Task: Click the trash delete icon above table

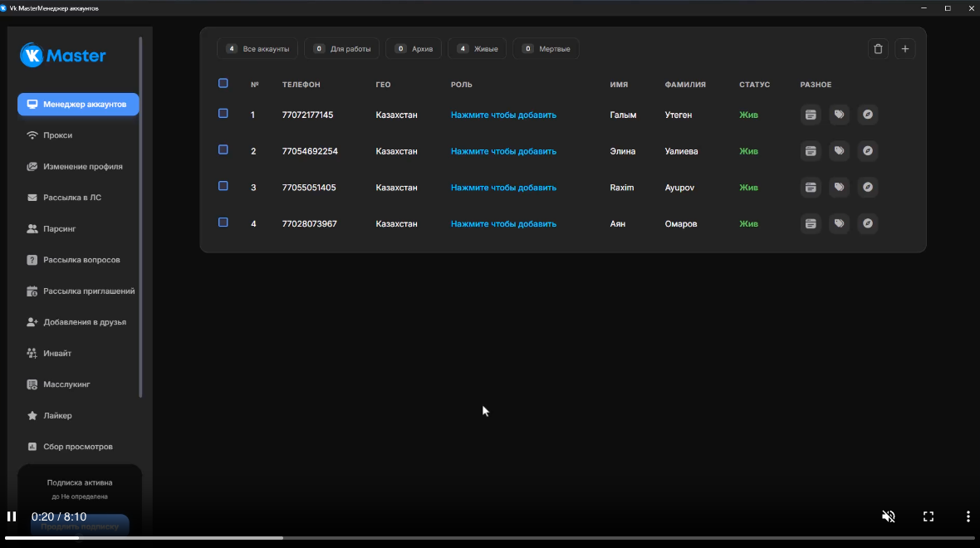Action: 878,49
